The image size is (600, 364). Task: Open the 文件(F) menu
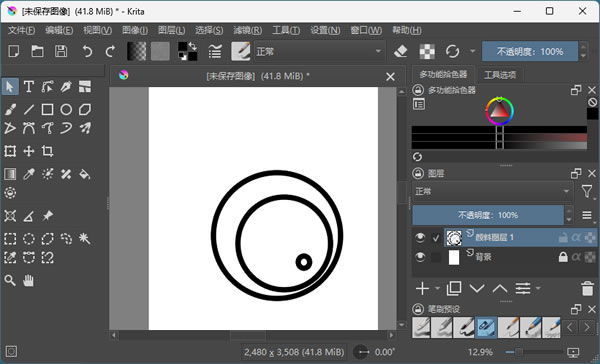21,30
